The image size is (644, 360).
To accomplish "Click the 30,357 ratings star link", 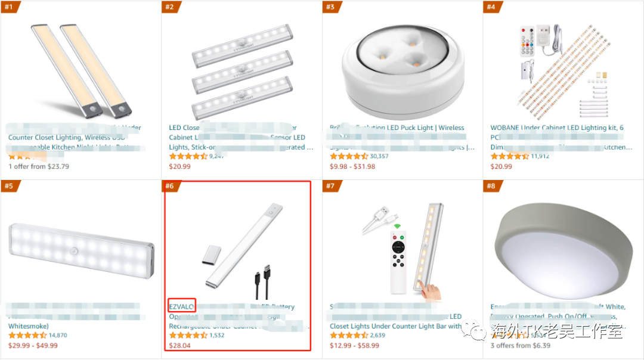I will pyautogui.click(x=359, y=156).
